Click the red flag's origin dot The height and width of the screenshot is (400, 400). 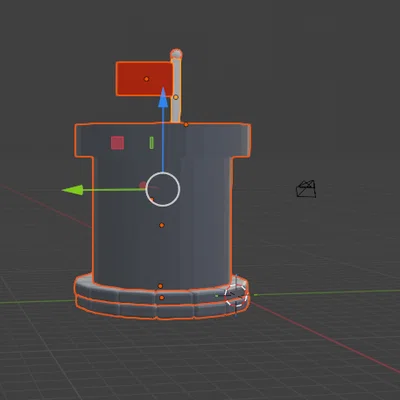click(146, 79)
